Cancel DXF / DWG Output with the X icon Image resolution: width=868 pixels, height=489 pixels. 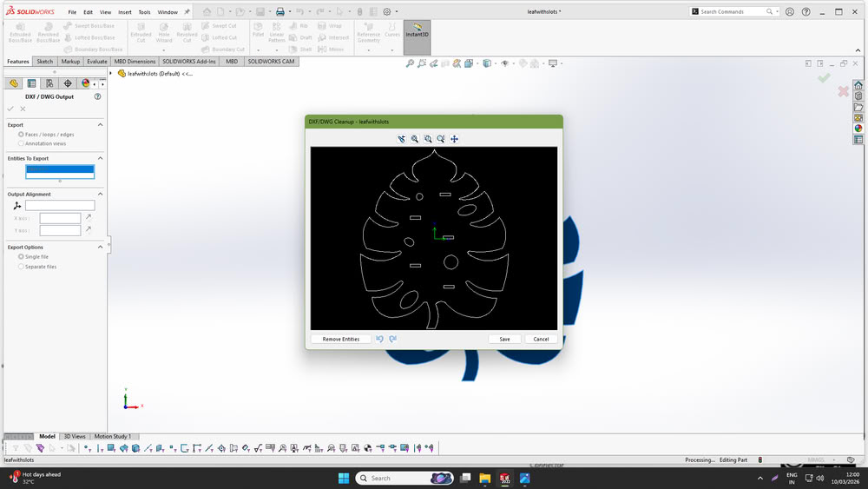click(23, 109)
